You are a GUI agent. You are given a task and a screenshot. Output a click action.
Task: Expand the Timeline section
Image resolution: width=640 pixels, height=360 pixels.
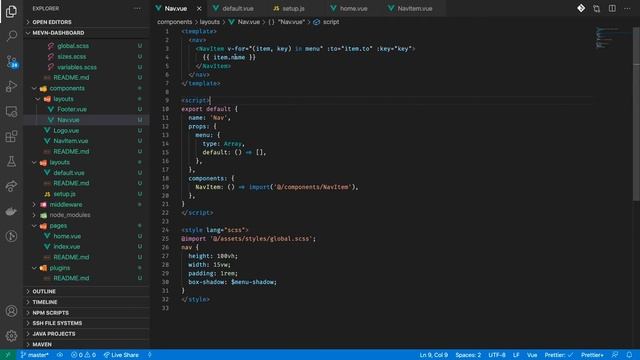pyautogui.click(x=87, y=302)
